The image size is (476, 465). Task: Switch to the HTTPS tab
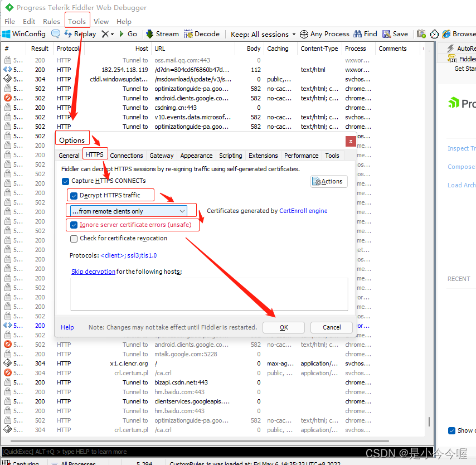pyautogui.click(x=94, y=154)
